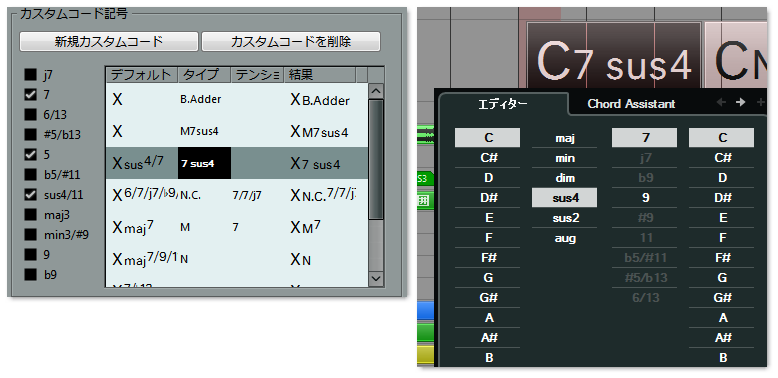The width and height of the screenshot is (778, 378).
Task: Select the min chord type
Action: (x=565, y=158)
